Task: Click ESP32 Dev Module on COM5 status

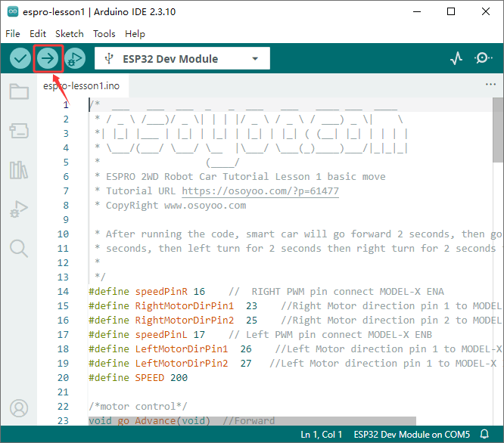Action: (x=412, y=435)
